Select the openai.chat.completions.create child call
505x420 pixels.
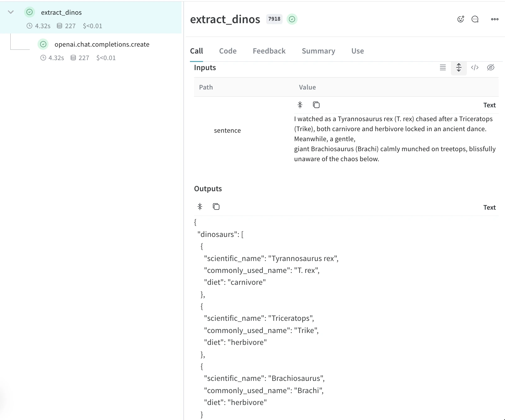102,44
